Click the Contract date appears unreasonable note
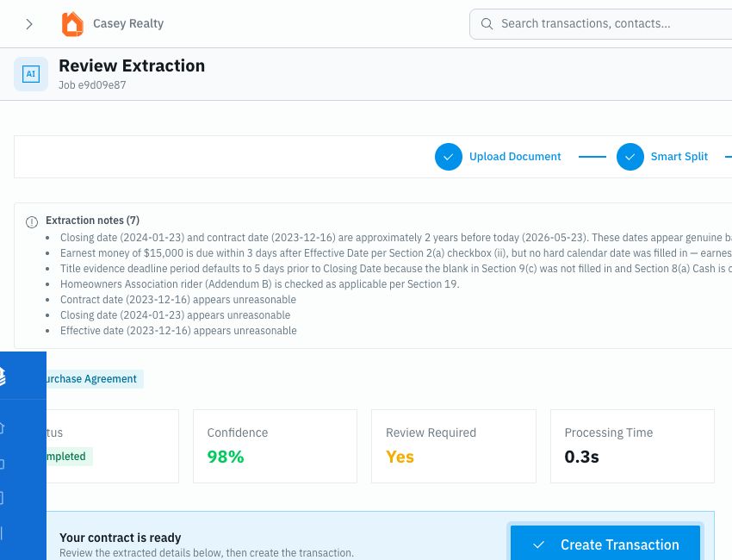 (x=178, y=299)
